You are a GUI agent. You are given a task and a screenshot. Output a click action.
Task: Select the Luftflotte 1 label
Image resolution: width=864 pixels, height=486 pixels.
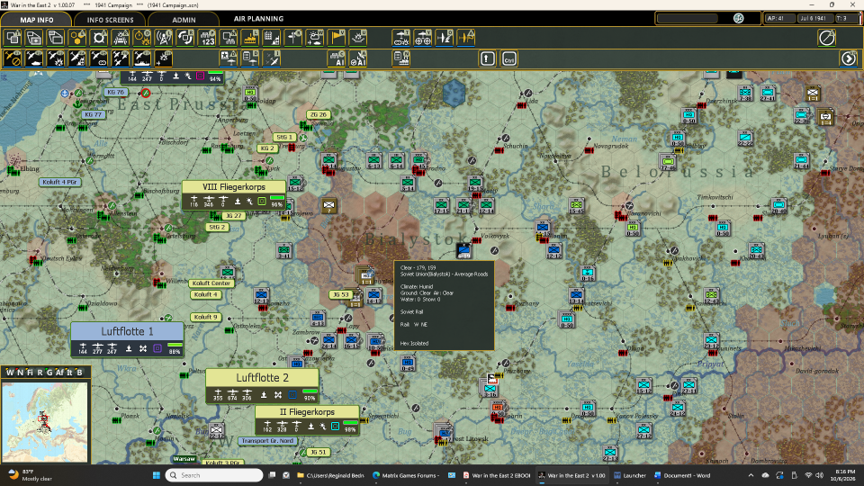127,331
